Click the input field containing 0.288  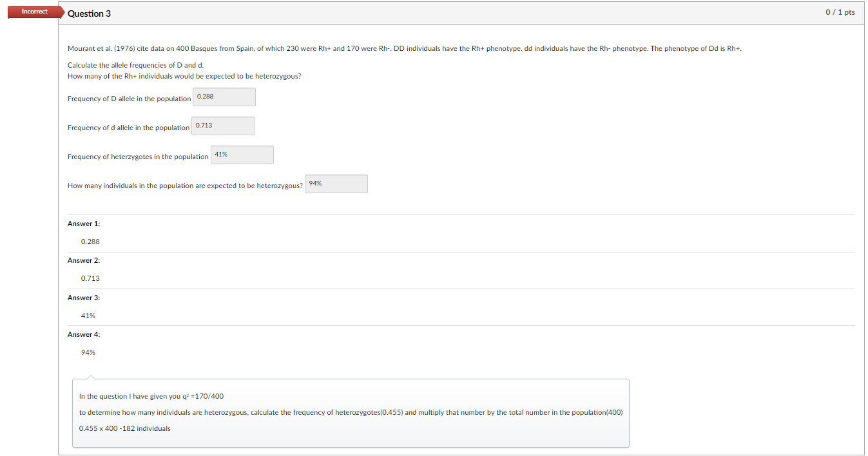click(224, 97)
